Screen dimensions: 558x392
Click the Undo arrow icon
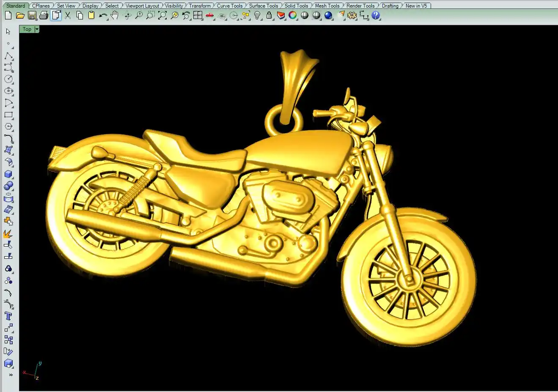[103, 16]
